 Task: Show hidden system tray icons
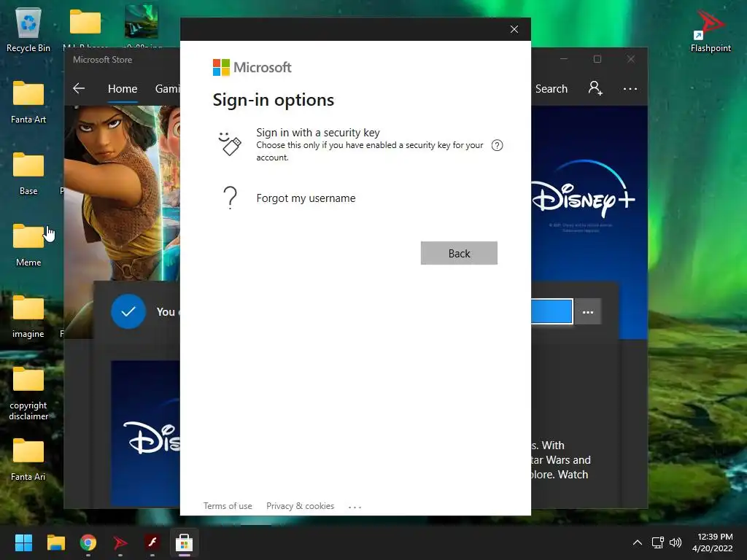(638, 542)
